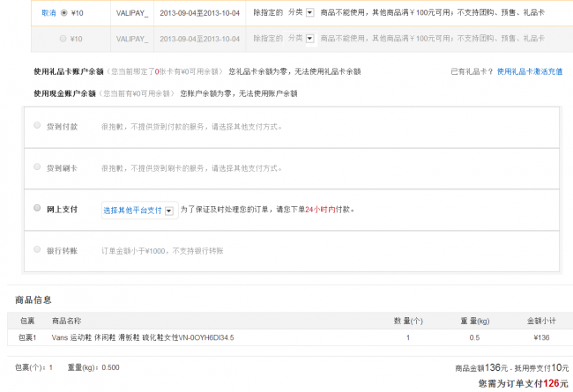The image size is (573, 392).
Task: Select the 银行转账 bank transfer radio
Action: (x=37, y=250)
